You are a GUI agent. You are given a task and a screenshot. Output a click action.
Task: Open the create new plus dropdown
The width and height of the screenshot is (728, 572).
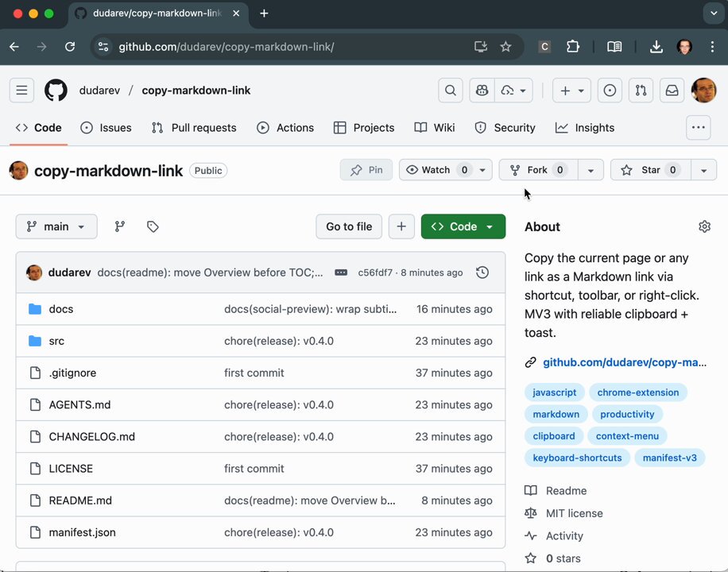coord(571,90)
